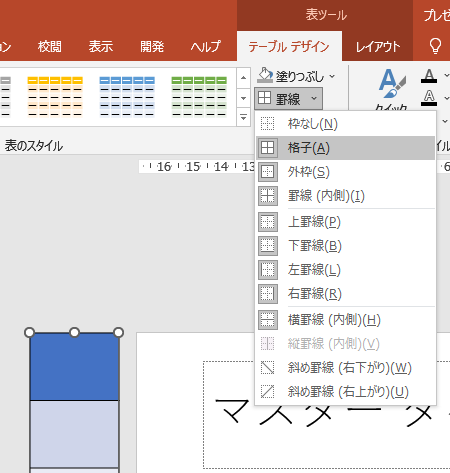The image size is (450, 473).
Task: Click the 横罫線 inside horizontal border icon
Action: (x=268, y=320)
